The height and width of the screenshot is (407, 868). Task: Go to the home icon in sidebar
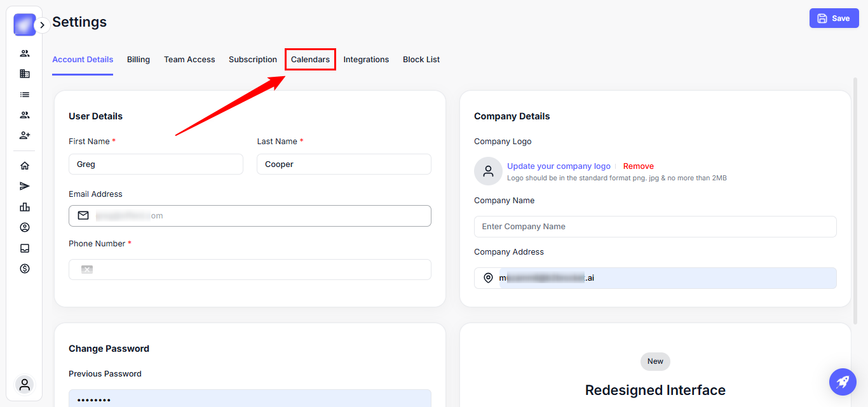point(25,166)
